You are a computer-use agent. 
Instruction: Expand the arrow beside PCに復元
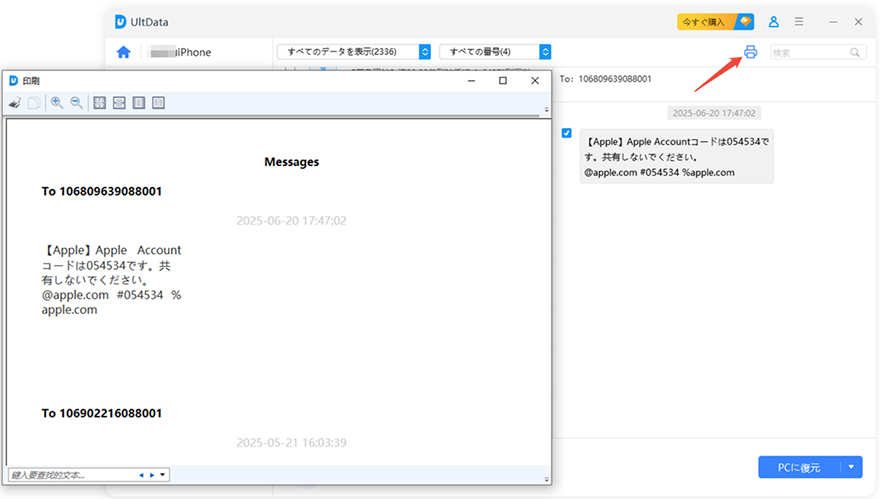(851, 467)
